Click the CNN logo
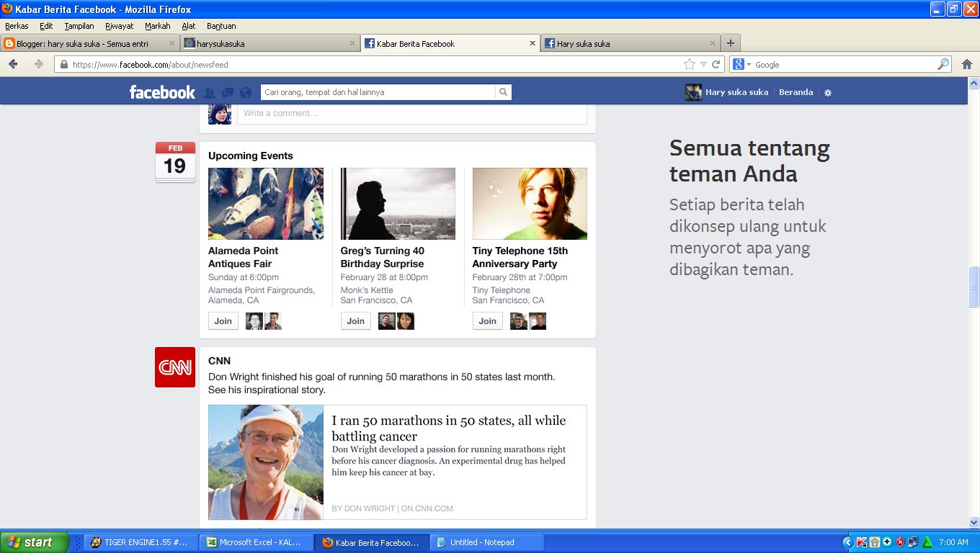This screenshot has height=553, width=980. click(x=175, y=367)
